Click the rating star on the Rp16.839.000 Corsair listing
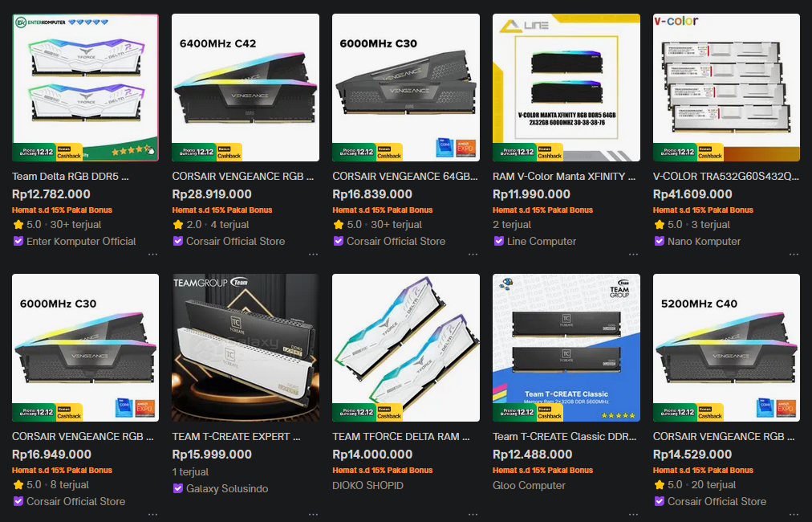Viewport: 812px width, 522px height. pos(339,224)
